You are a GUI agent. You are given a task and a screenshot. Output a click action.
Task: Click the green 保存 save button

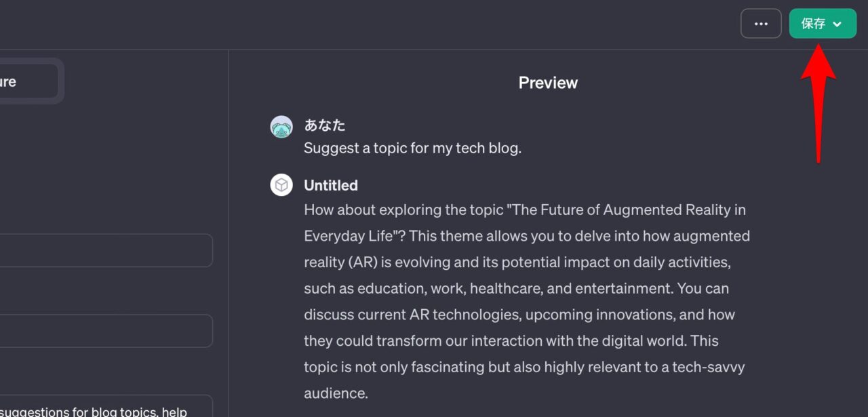(813, 24)
